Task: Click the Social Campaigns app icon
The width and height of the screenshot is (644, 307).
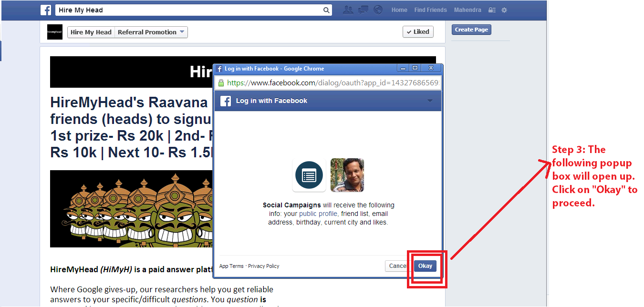Action: (x=309, y=175)
